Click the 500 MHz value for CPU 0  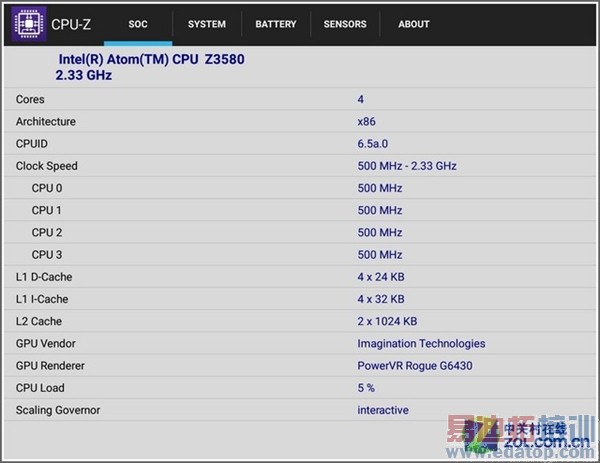tap(380, 188)
